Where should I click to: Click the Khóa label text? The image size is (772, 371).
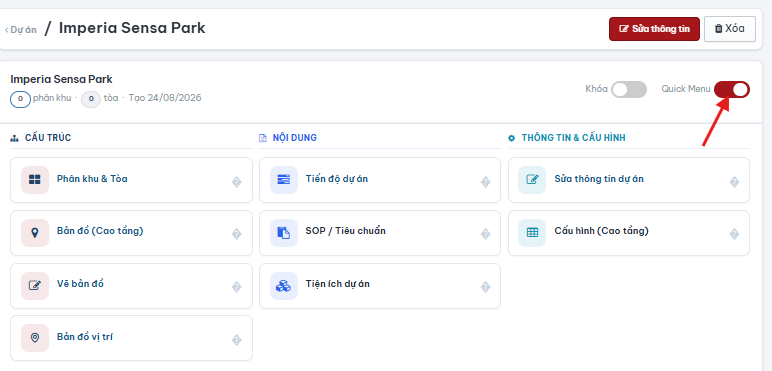(596, 89)
